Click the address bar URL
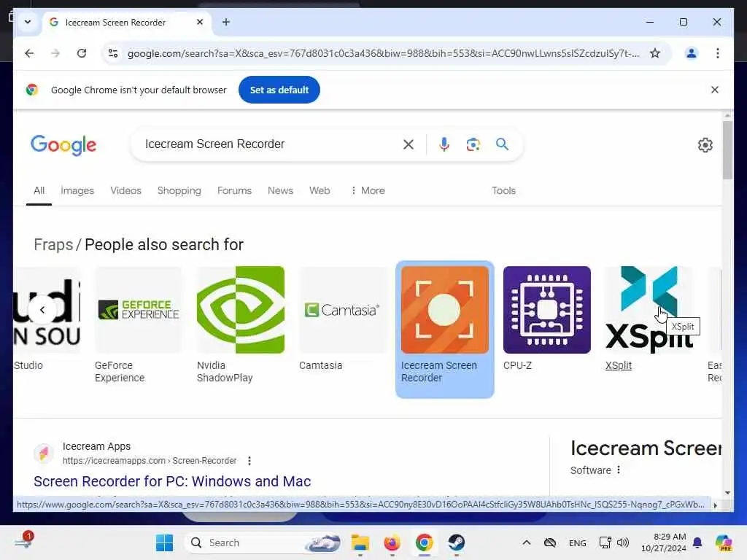Screen dimensions: 747x560 (383, 53)
